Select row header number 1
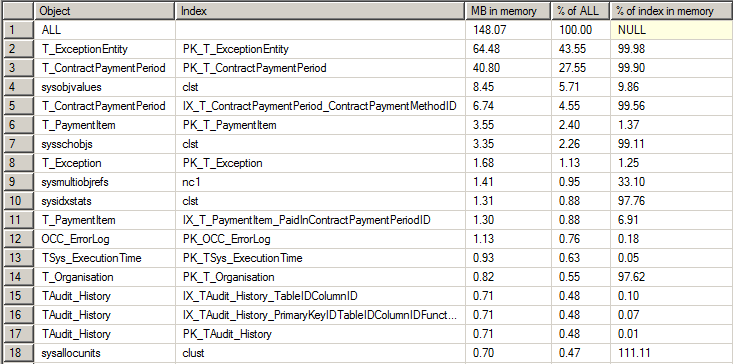 (x=18, y=30)
